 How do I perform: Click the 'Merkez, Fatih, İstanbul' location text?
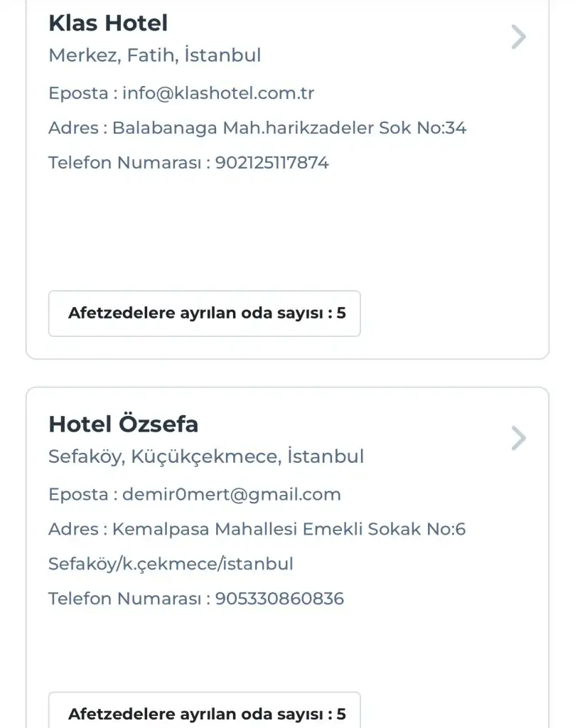155,55
